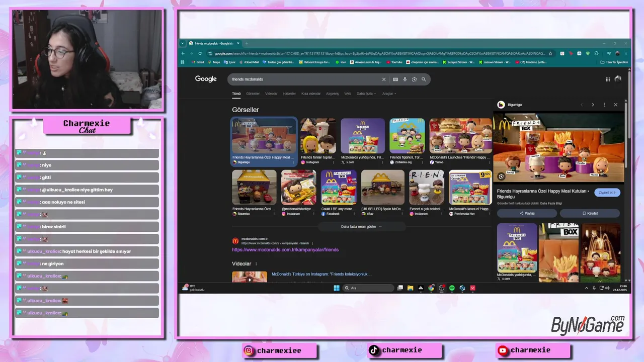
Task: Open the Gmail bookmark
Action: click(x=198, y=62)
